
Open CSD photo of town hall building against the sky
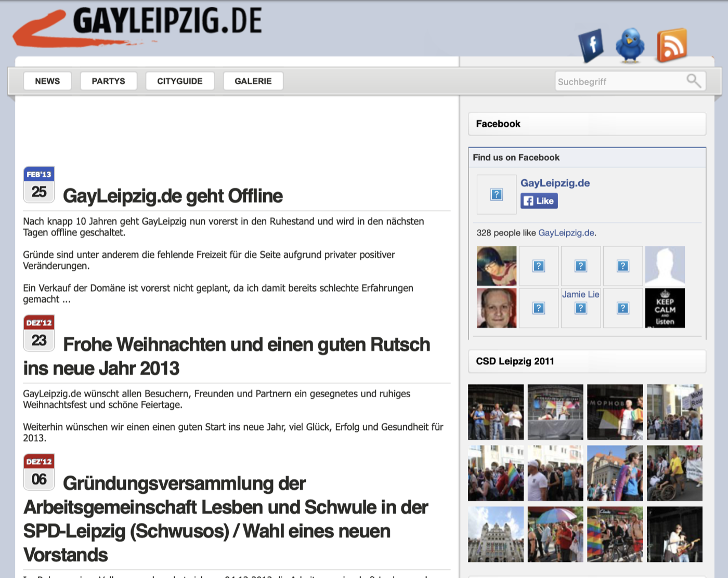click(x=496, y=534)
